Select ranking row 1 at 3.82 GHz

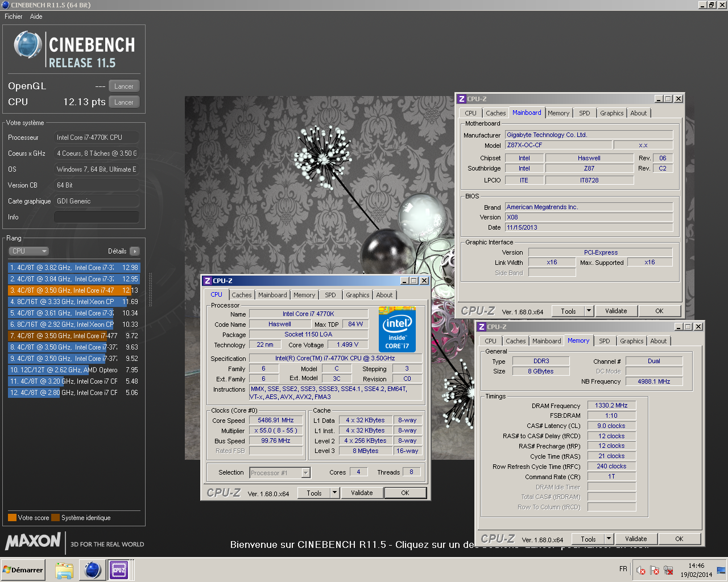point(74,268)
